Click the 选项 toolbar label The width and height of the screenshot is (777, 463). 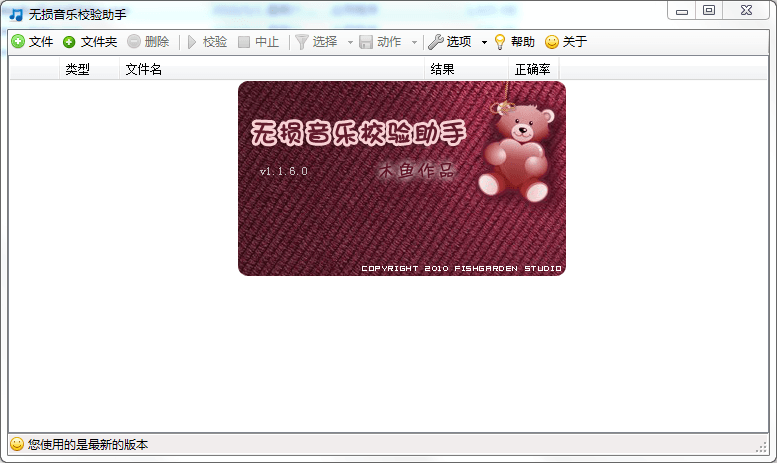[459, 42]
